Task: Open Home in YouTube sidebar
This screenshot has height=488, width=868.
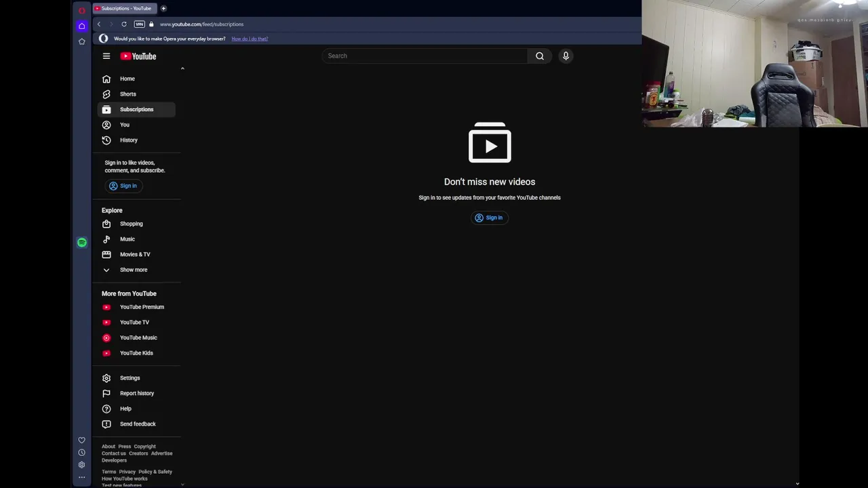Action: (136, 79)
